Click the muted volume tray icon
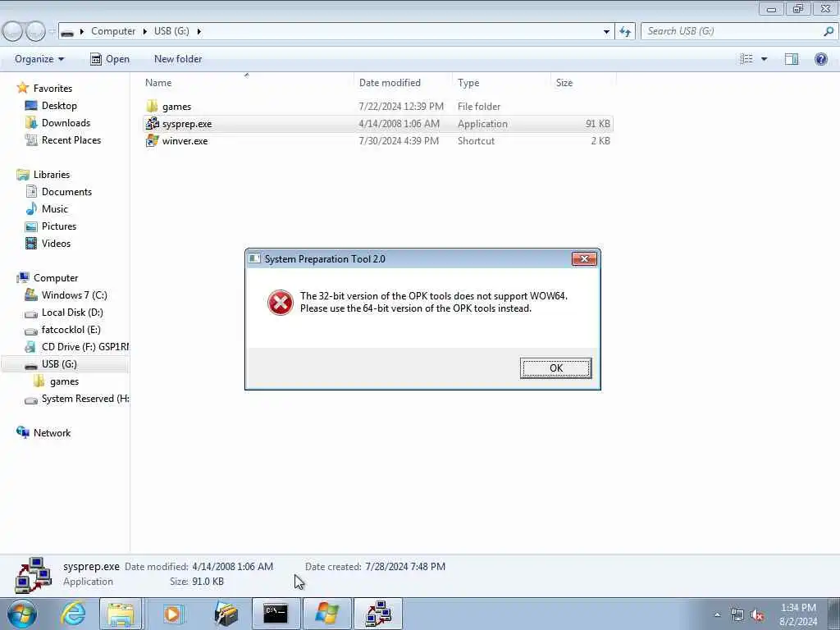840x630 pixels. click(x=757, y=615)
